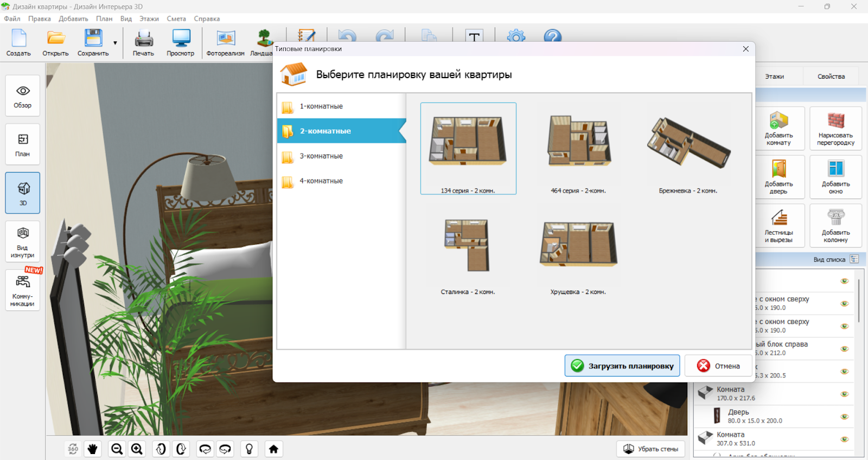Click Добавить дверь icon

click(778, 176)
